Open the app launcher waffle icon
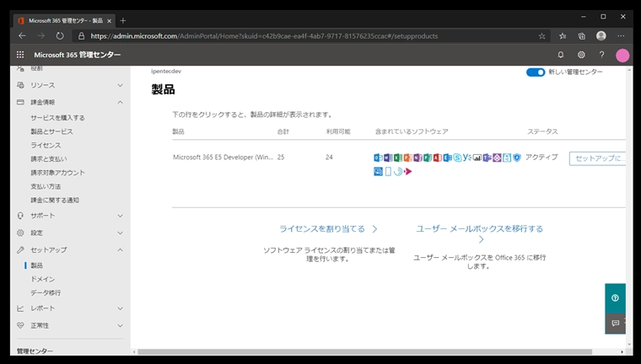This screenshot has width=641, height=364. click(x=20, y=55)
